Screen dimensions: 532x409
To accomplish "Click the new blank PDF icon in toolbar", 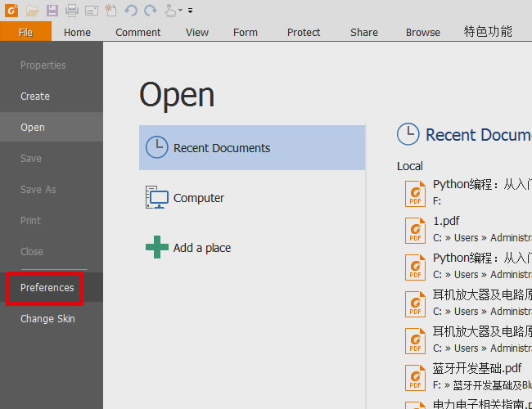I will [x=110, y=11].
